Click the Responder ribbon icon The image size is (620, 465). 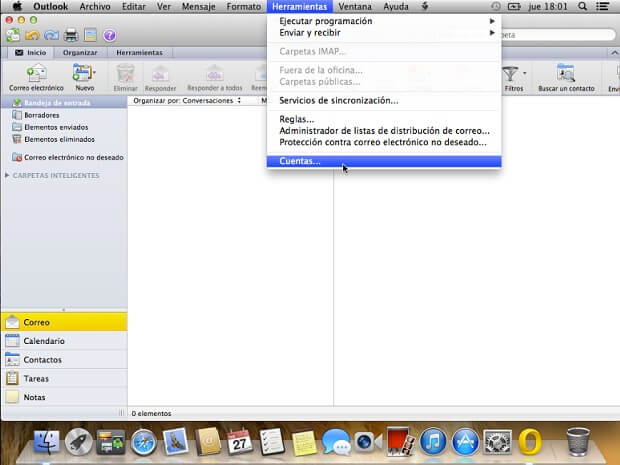160,78
